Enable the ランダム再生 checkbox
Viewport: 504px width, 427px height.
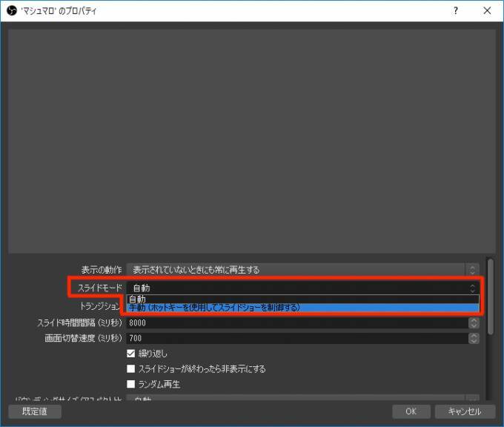pyautogui.click(x=131, y=384)
